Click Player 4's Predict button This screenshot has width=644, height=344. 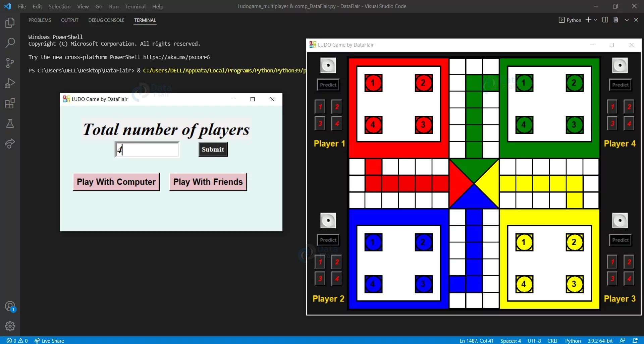pos(620,85)
